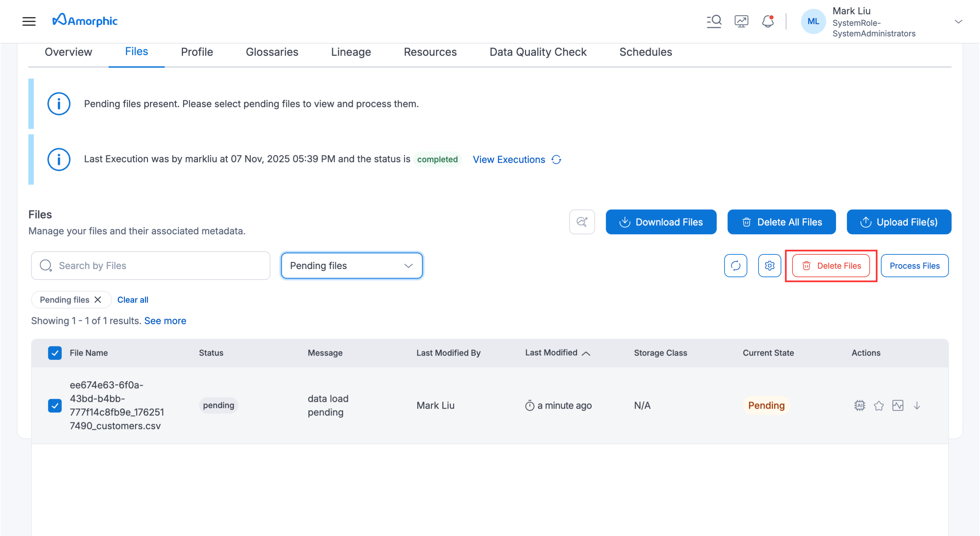Uncheck the select-all File Name checkbox
The height and width of the screenshot is (536, 980).
(55, 353)
